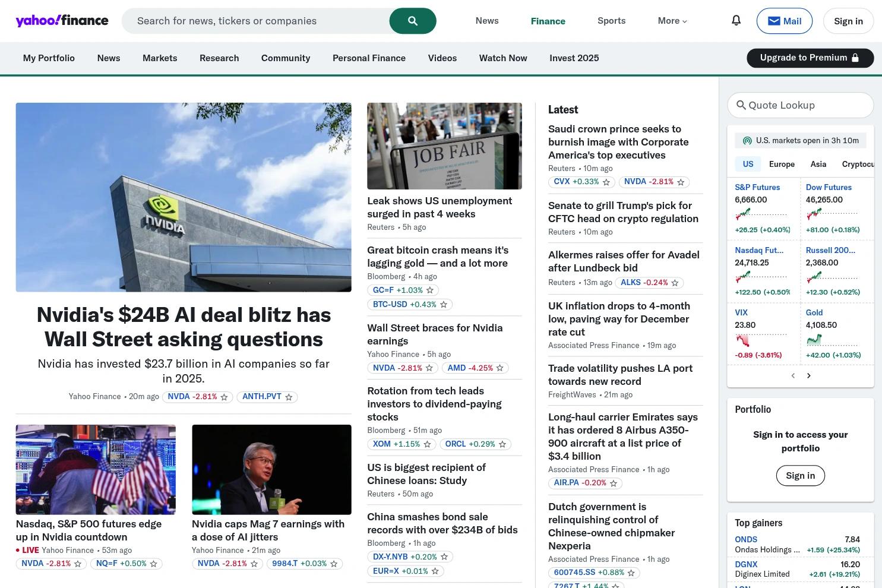The width and height of the screenshot is (882, 588).
Task: Click the Quote Lookup input field
Action: click(801, 105)
